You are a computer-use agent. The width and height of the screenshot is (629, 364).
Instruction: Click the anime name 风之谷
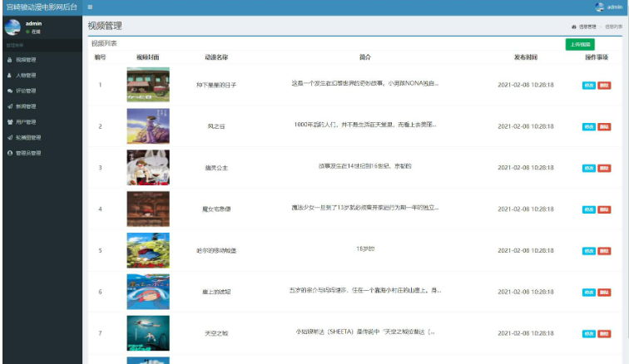click(216, 126)
